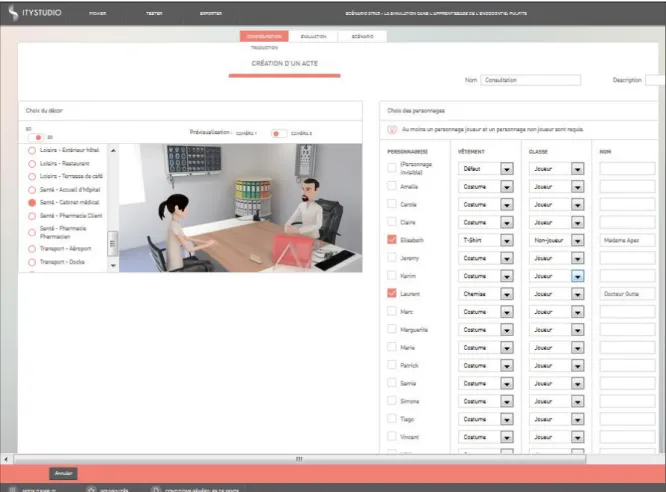The image size is (666, 492).
Task: Open the Classe dropdown for Vincent
Action: (x=556, y=437)
